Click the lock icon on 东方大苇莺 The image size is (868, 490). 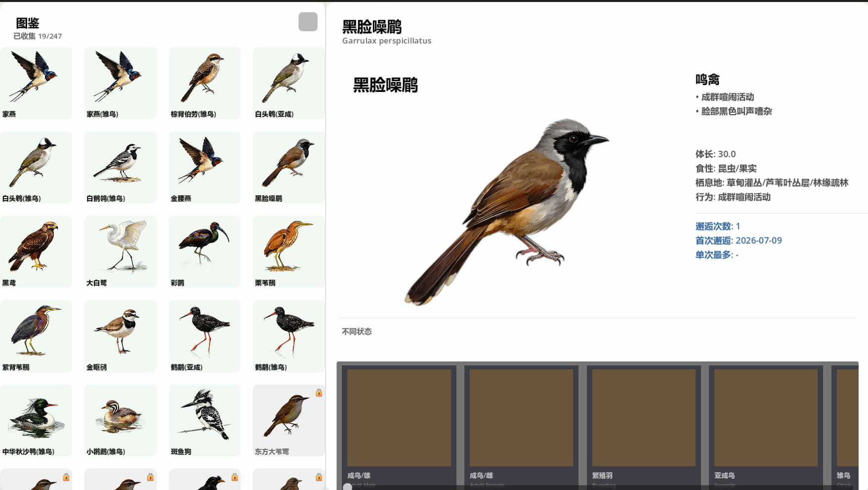point(319,393)
